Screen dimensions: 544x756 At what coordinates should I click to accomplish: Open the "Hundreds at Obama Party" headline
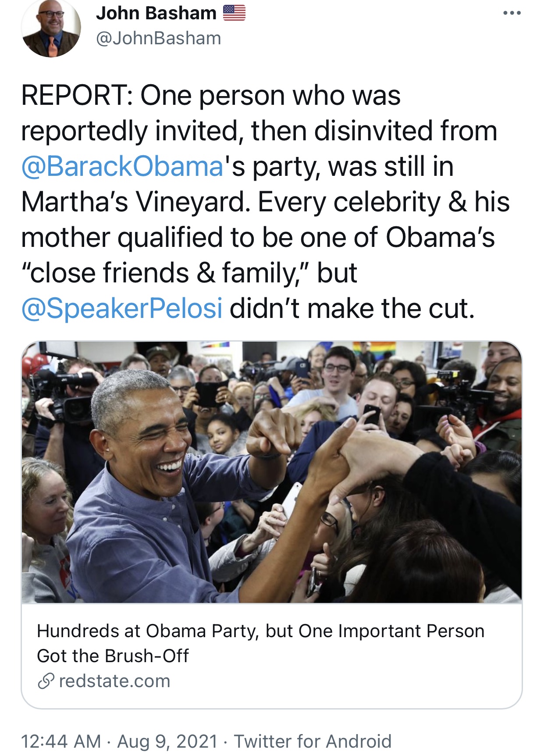point(260,631)
